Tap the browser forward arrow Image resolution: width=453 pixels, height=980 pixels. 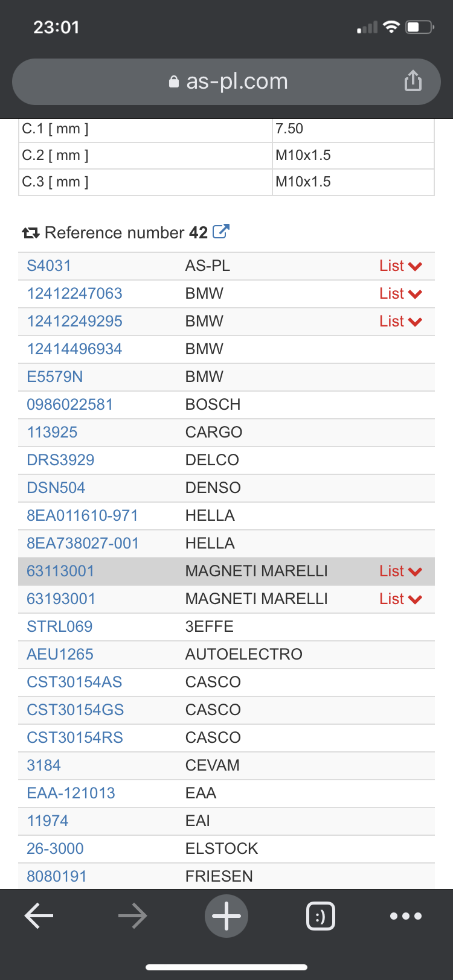click(133, 916)
